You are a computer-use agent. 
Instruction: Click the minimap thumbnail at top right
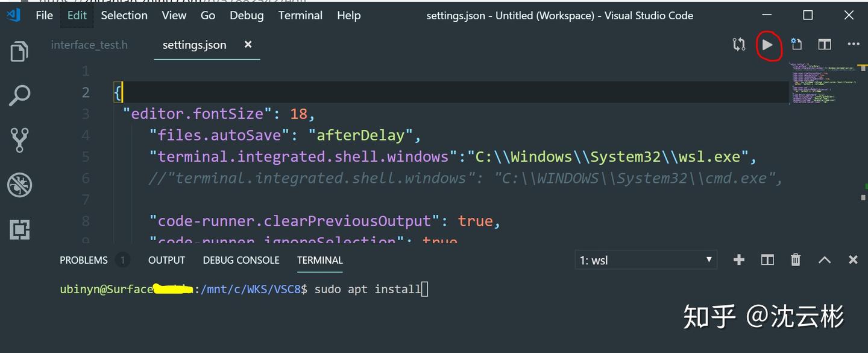tap(826, 81)
